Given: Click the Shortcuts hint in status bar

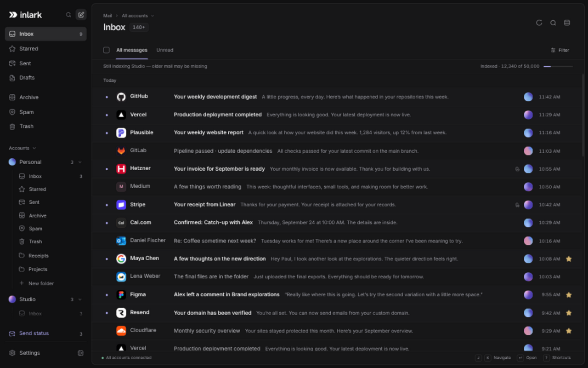Looking at the screenshot, I should pos(557,358).
